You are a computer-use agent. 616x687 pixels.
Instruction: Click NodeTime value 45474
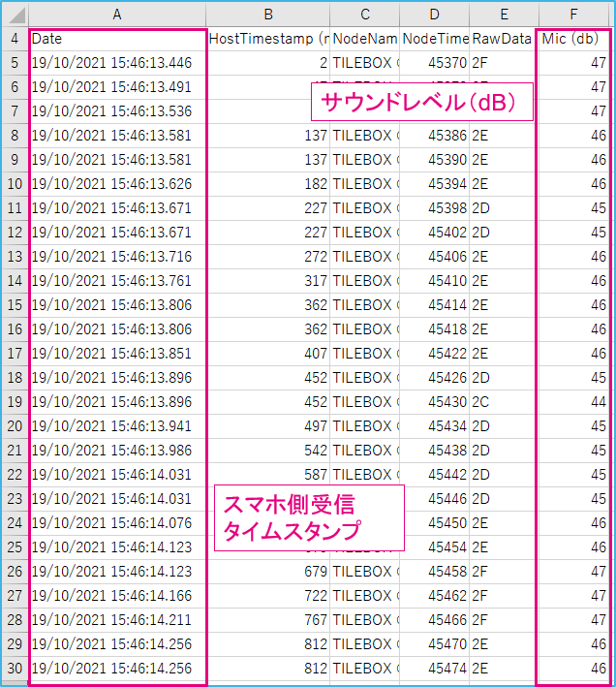pos(434,669)
